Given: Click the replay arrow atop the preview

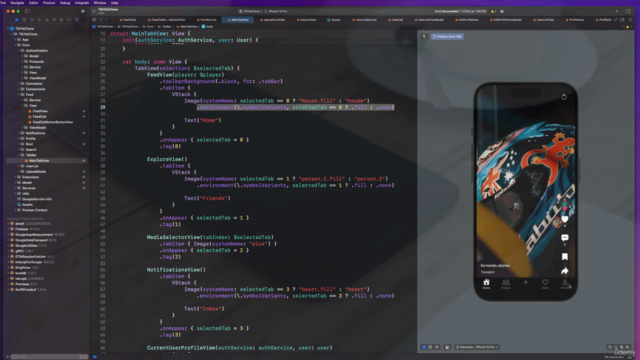Looking at the screenshot, I should point(564,97).
